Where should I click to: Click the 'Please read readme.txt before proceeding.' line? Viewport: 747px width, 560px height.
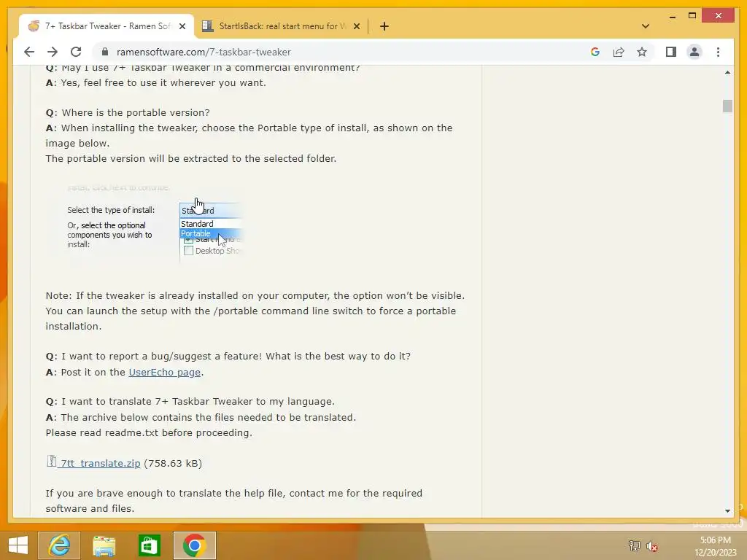[x=149, y=433]
